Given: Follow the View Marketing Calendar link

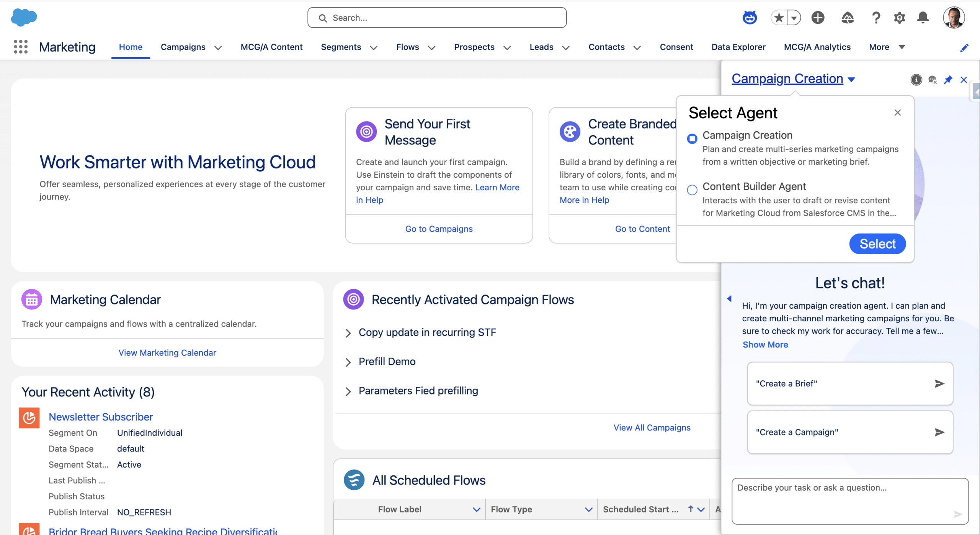Looking at the screenshot, I should tap(167, 353).
